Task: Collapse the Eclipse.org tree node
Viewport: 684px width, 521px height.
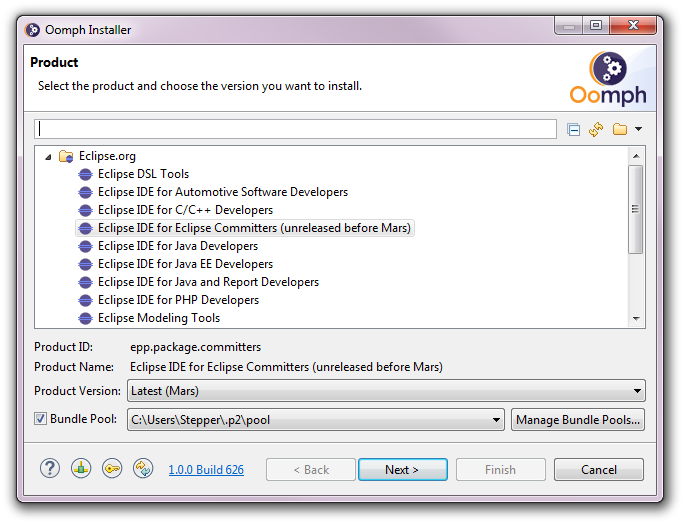Action: [48, 157]
